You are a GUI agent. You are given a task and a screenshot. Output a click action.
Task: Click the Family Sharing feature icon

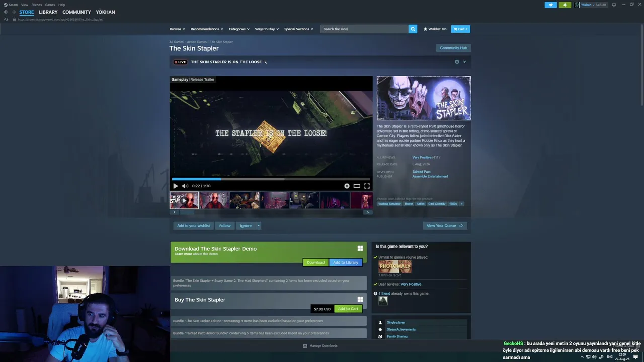[x=380, y=336]
